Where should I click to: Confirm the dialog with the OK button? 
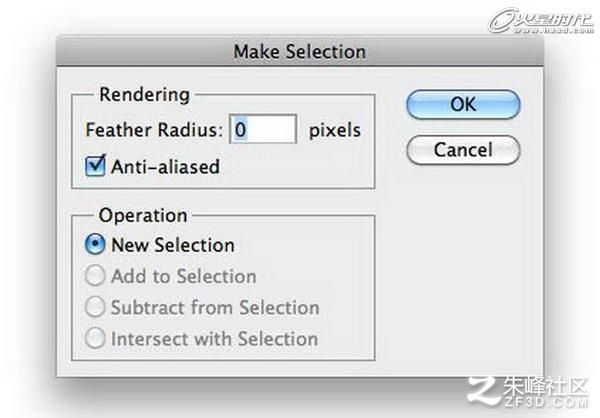(x=463, y=104)
